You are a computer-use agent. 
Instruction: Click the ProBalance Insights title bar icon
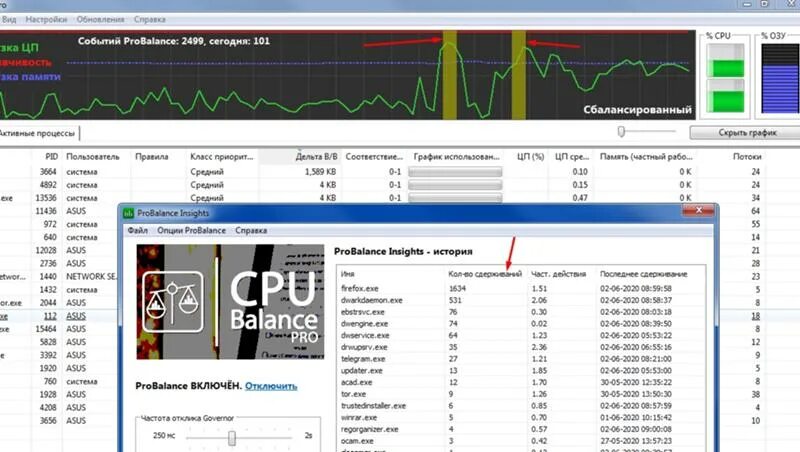coord(129,213)
